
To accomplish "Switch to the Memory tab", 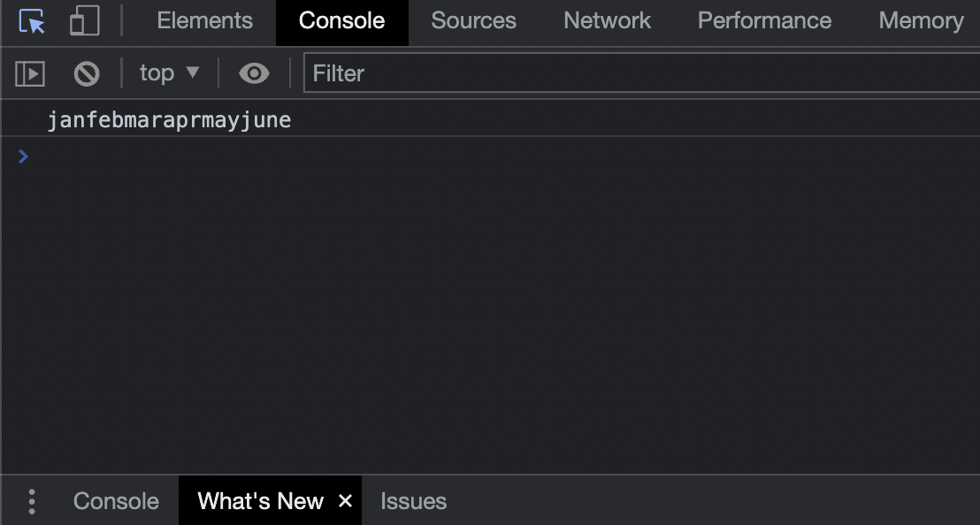I will point(921,21).
